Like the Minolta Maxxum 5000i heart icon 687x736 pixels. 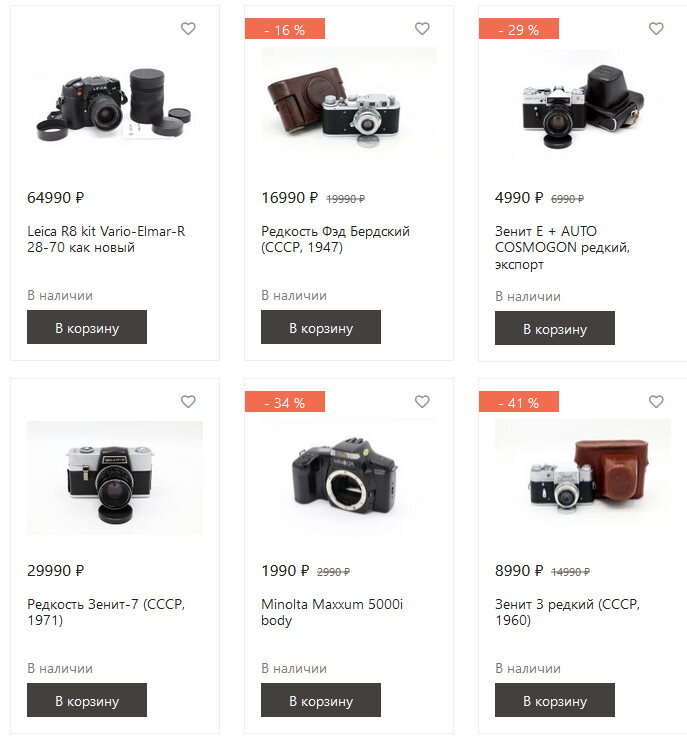pos(422,401)
